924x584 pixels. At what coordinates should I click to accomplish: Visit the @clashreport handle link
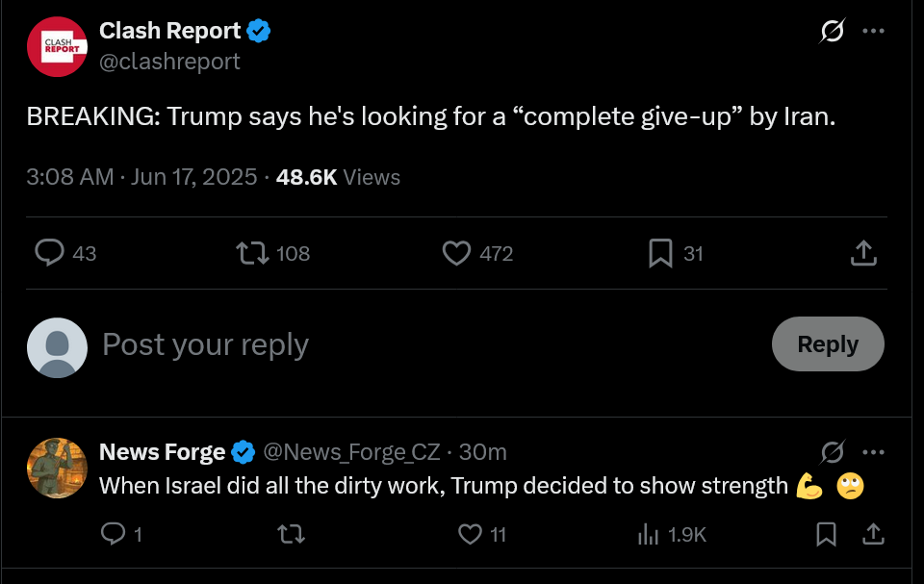[x=169, y=62]
